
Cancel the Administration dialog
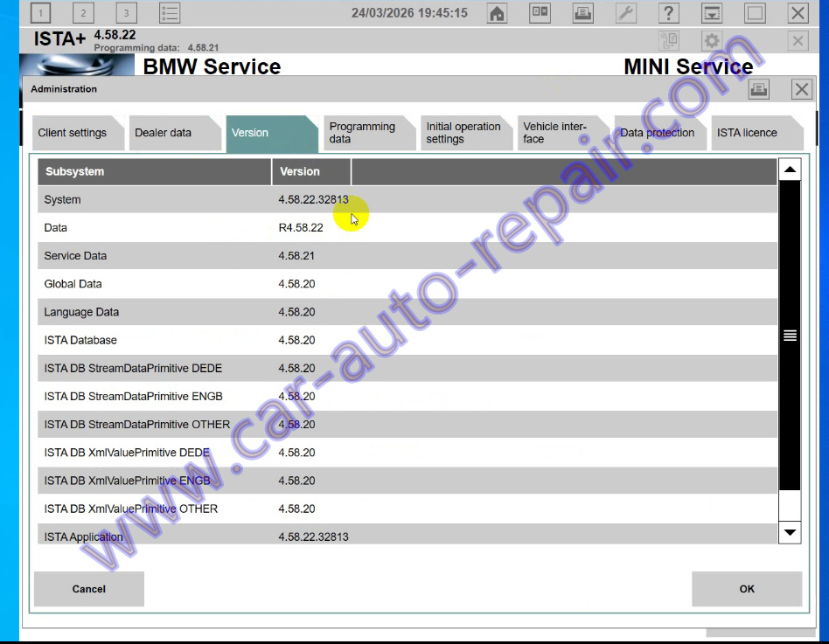88,588
